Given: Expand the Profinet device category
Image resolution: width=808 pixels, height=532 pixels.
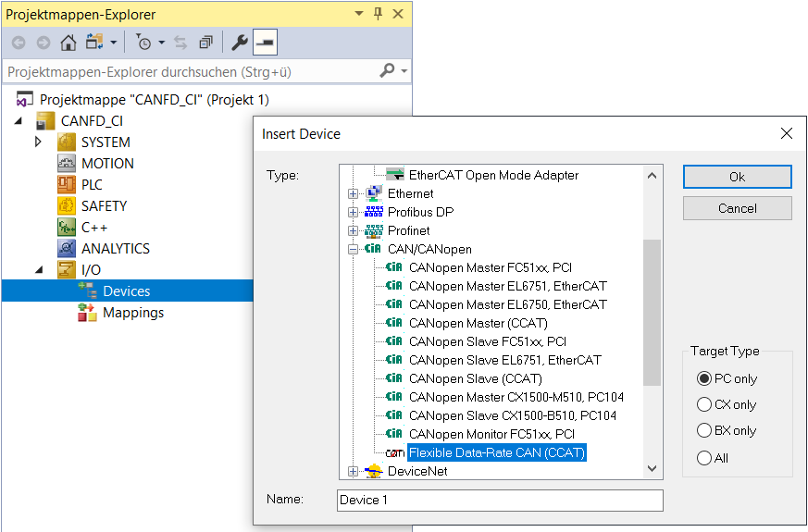Looking at the screenshot, I should 353,230.
